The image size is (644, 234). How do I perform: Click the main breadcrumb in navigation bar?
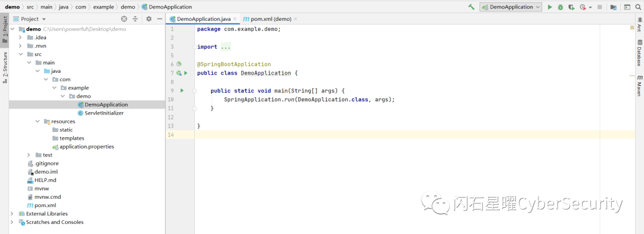point(46,7)
